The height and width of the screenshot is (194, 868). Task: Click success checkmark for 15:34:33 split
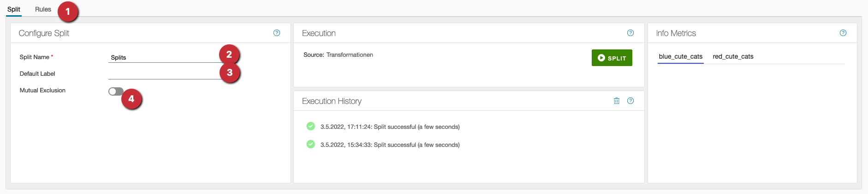click(311, 144)
